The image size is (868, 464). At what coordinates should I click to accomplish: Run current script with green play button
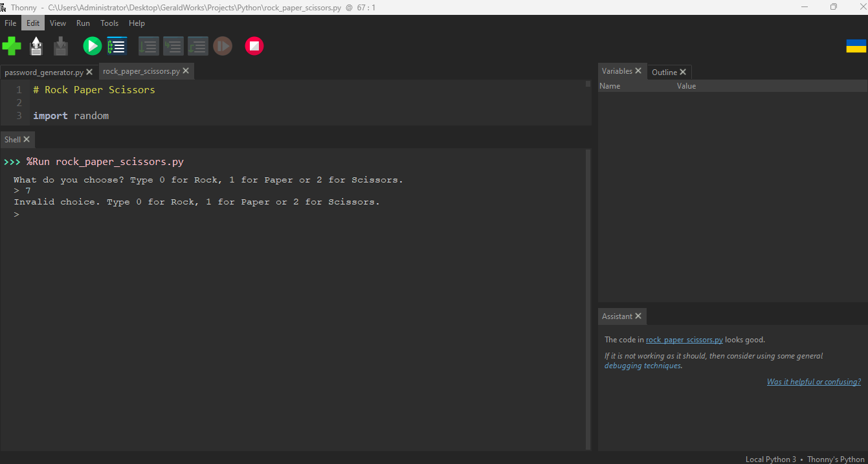tap(92, 46)
